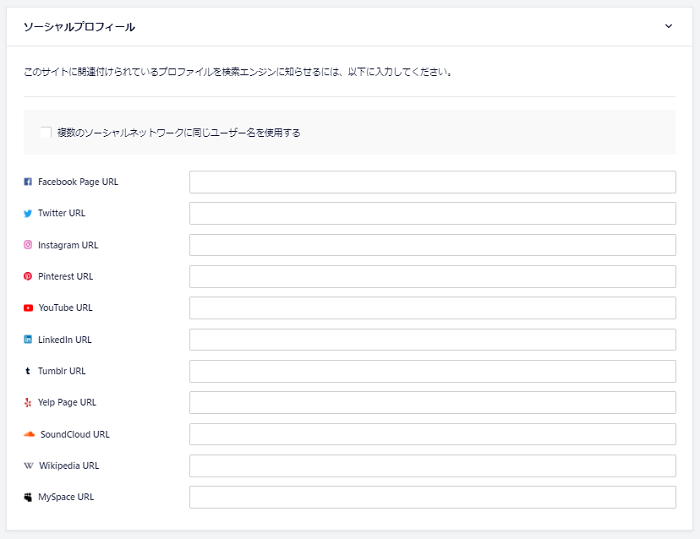Click the 'Pinterest URL' label
The image size is (700, 539).
pyautogui.click(x=66, y=276)
